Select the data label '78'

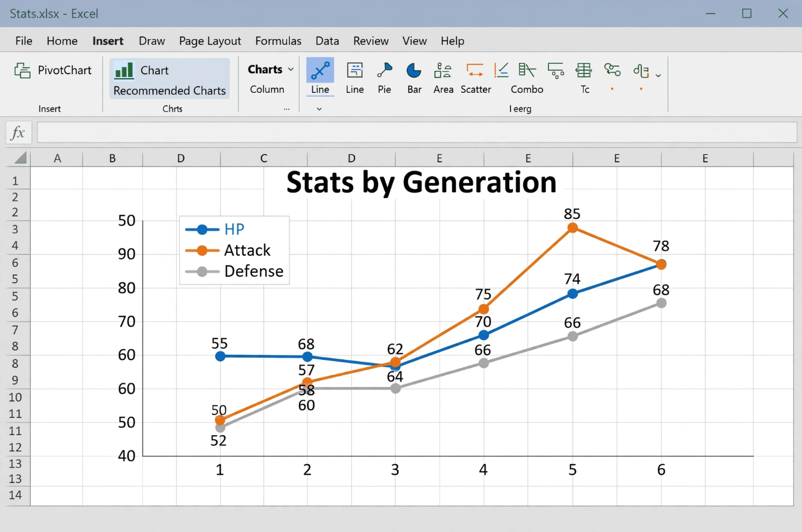[x=661, y=246]
